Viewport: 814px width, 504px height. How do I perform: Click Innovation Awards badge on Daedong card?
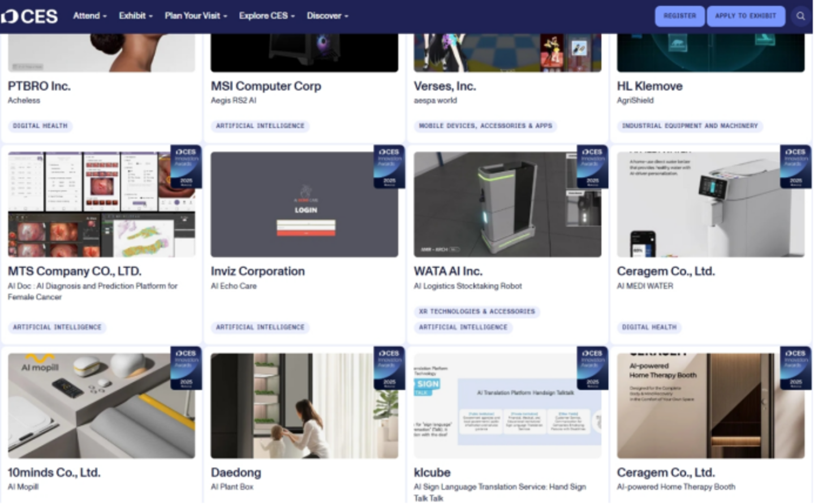pyautogui.click(x=389, y=368)
